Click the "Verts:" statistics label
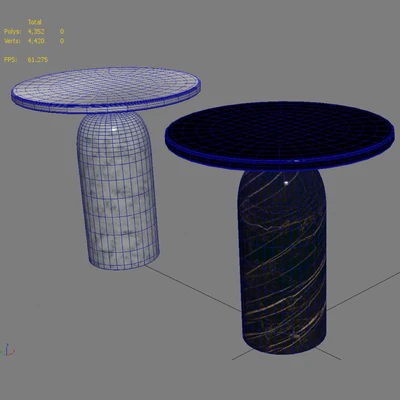 point(12,41)
